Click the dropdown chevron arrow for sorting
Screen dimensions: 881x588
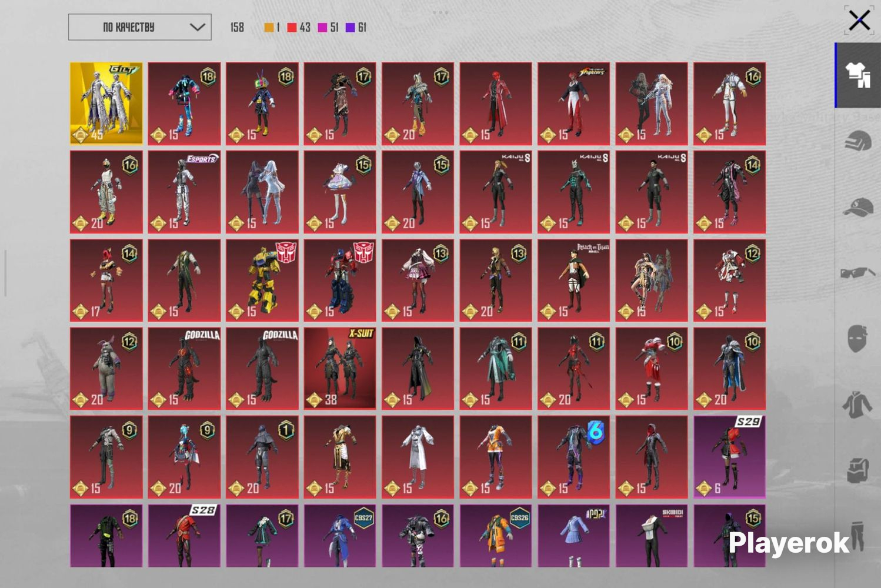tap(198, 27)
